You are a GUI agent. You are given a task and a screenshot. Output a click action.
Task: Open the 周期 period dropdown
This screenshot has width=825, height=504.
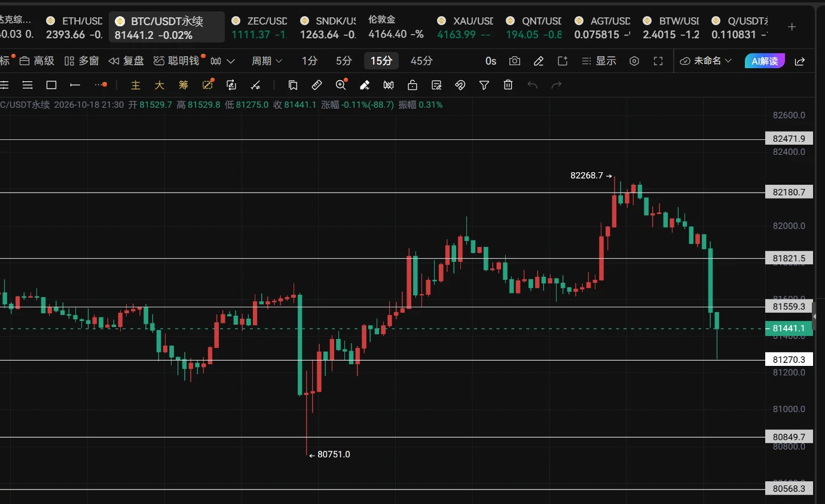(267, 61)
